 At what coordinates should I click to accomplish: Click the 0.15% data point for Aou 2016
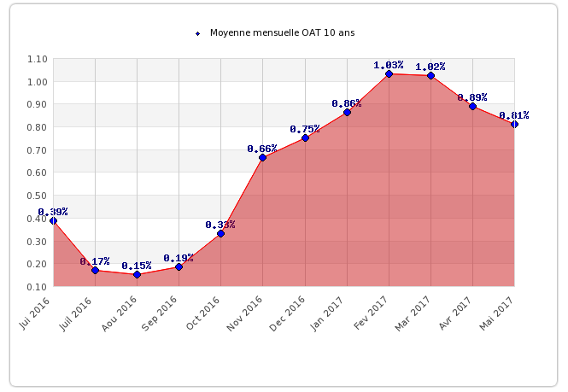click(x=137, y=274)
